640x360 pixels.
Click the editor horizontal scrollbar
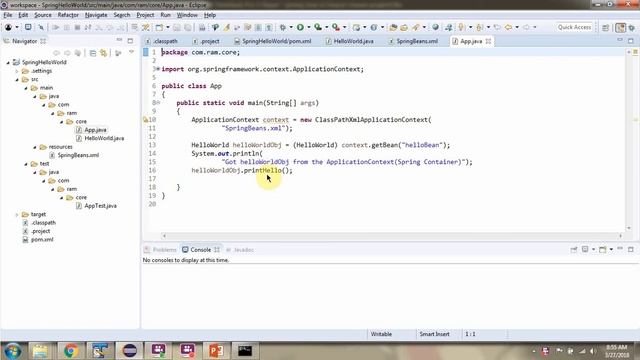(392, 236)
